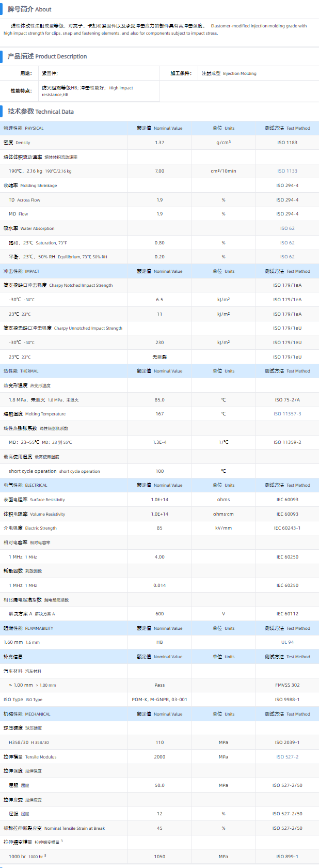Click the Technical Data section heading
319x868 pixels.
41,112
